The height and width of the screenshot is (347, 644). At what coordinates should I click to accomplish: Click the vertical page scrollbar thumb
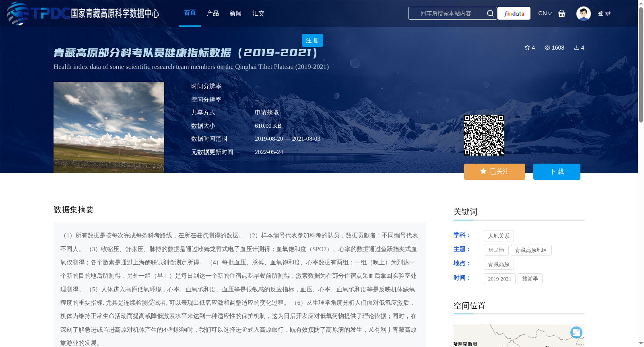(x=641, y=64)
